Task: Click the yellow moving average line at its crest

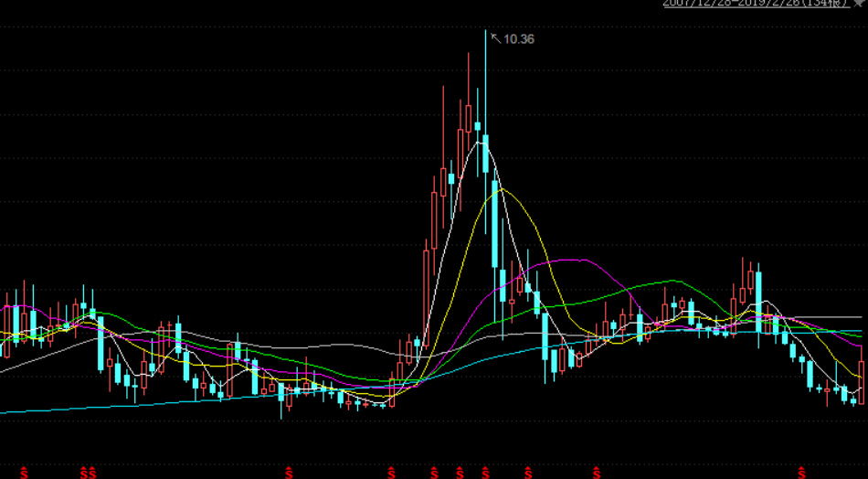Action: [x=503, y=191]
